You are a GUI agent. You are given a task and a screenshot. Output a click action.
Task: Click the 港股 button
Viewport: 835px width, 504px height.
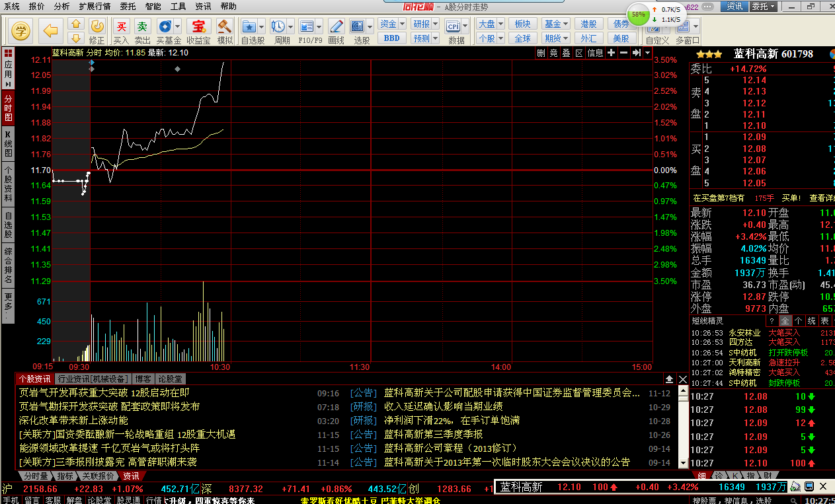click(588, 24)
